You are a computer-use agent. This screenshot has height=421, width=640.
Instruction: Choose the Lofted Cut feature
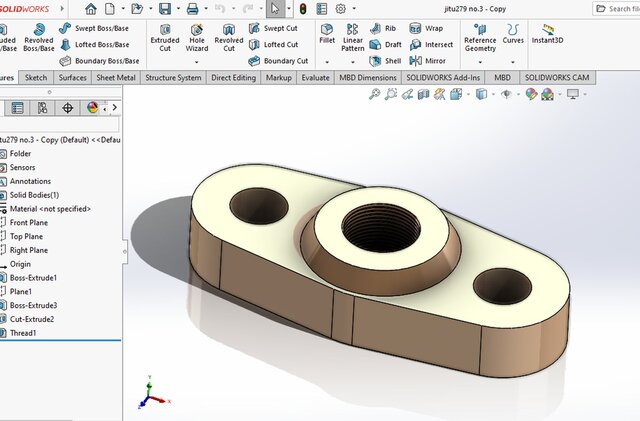(273, 45)
